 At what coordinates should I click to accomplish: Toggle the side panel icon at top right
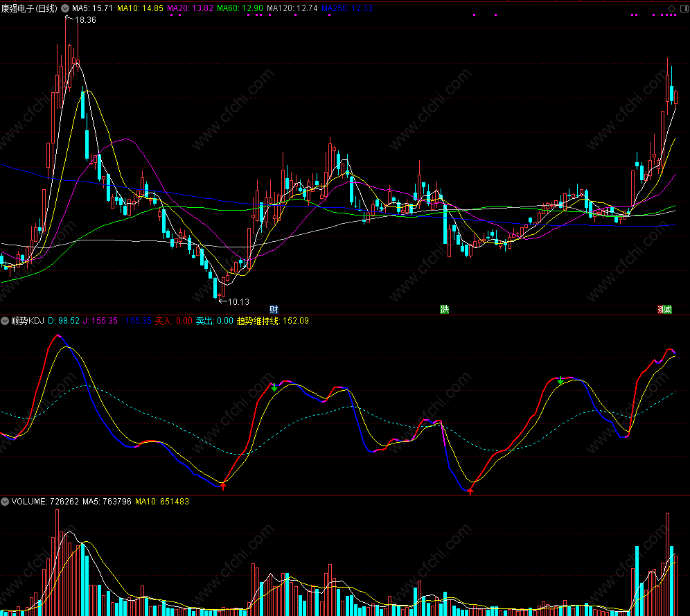684,8
